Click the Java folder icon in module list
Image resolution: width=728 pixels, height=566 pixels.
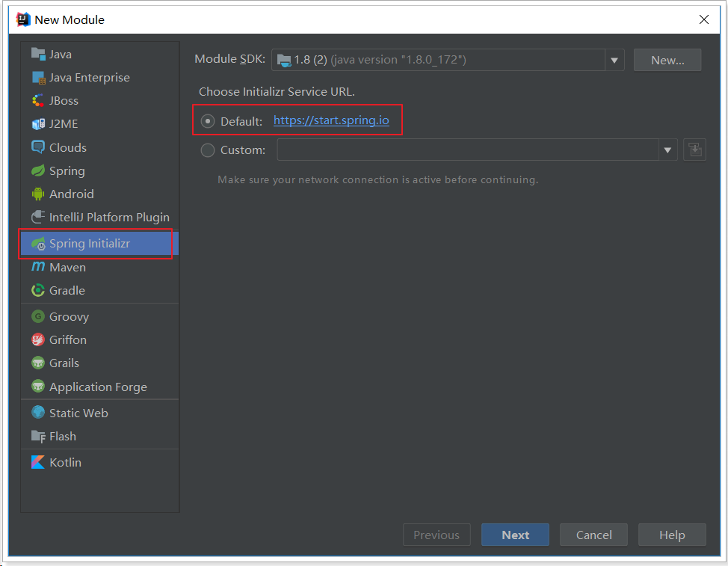38,54
